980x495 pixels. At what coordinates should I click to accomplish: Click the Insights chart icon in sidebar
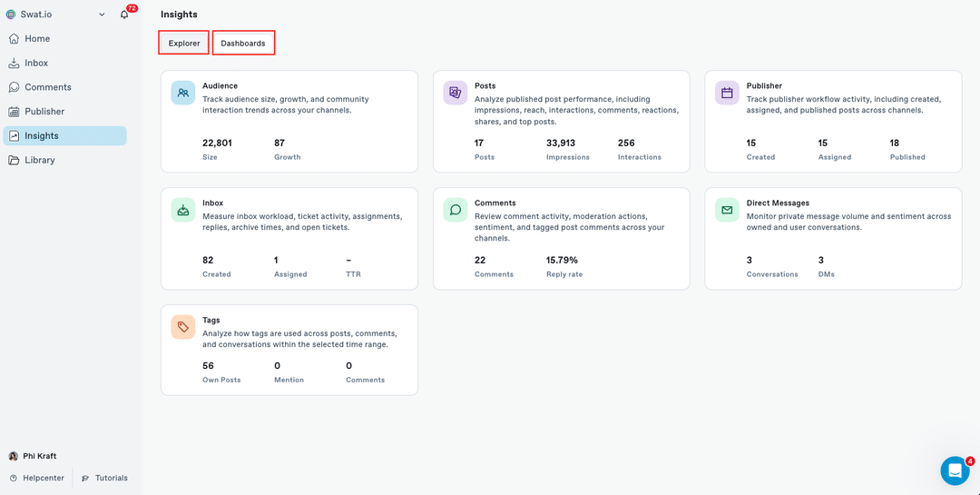(x=14, y=136)
